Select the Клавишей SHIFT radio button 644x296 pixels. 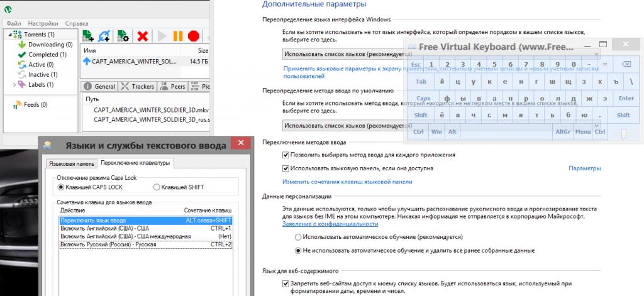[157, 187]
